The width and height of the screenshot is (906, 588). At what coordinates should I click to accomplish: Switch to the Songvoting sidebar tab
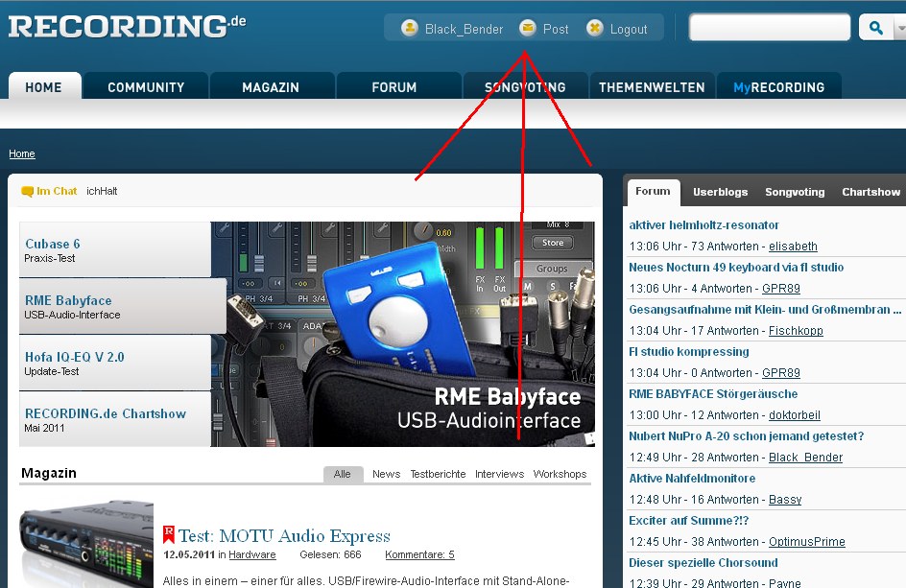[x=795, y=193]
